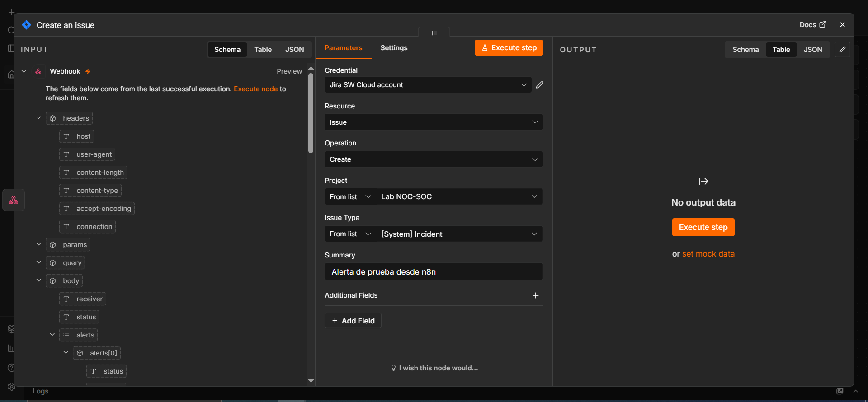Click the Jira diamond node icon
The image size is (868, 402).
click(x=26, y=25)
